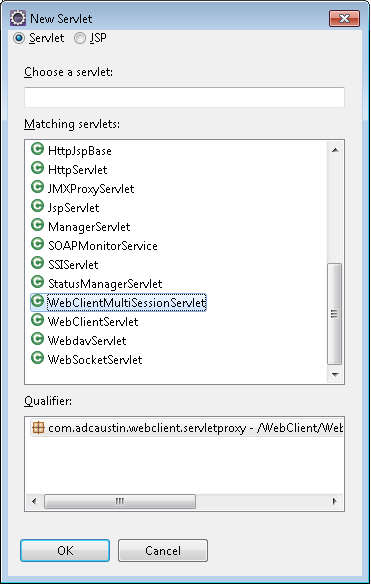Click the class icon beside WebdavServlet
This screenshot has width=371, height=584.
[x=37, y=339]
